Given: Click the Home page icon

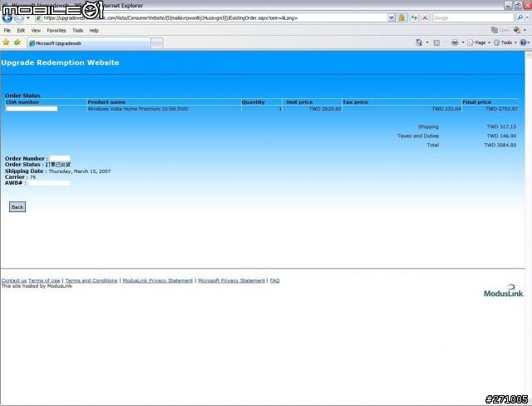Looking at the screenshot, I should [419, 42].
